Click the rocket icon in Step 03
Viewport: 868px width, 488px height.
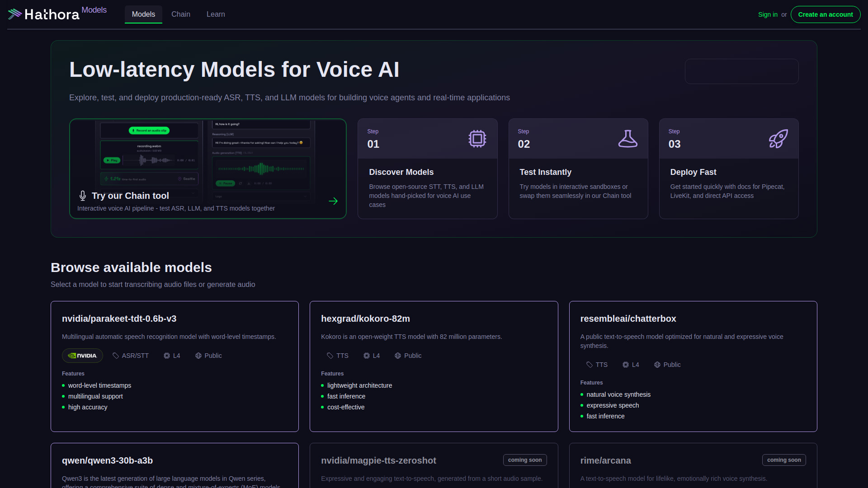pyautogui.click(x=778, y=139)
